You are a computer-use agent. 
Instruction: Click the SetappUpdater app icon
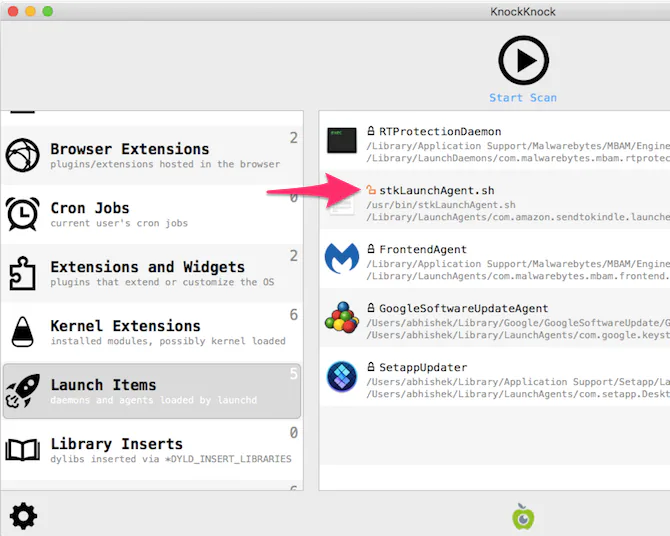point(342,376)
